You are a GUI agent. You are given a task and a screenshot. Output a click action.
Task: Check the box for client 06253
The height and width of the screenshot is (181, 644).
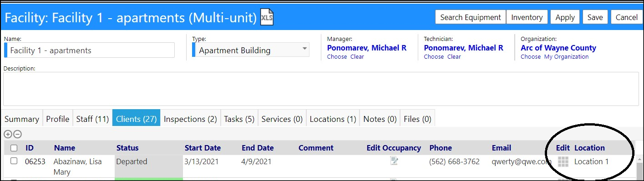(x=14, y=161)
